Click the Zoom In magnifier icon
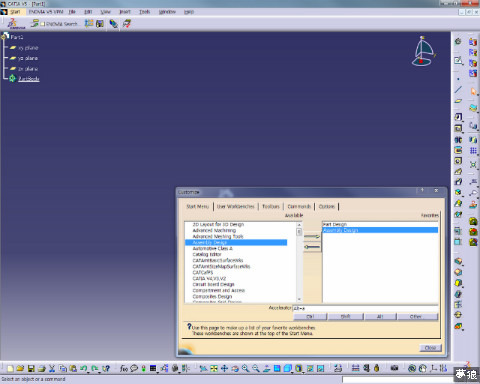 [245, 368]
